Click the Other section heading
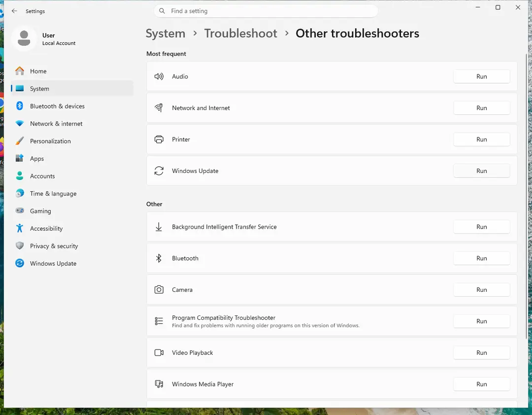 (x=154, y=204)
